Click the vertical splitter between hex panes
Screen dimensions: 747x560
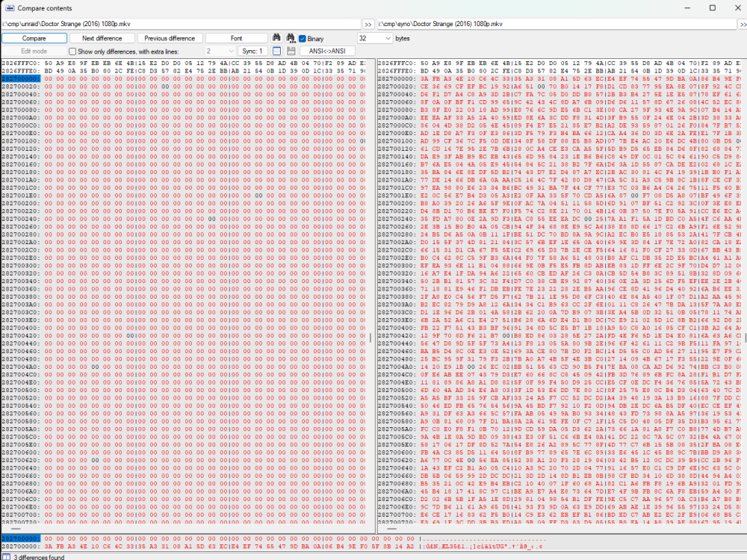(376, 295)
